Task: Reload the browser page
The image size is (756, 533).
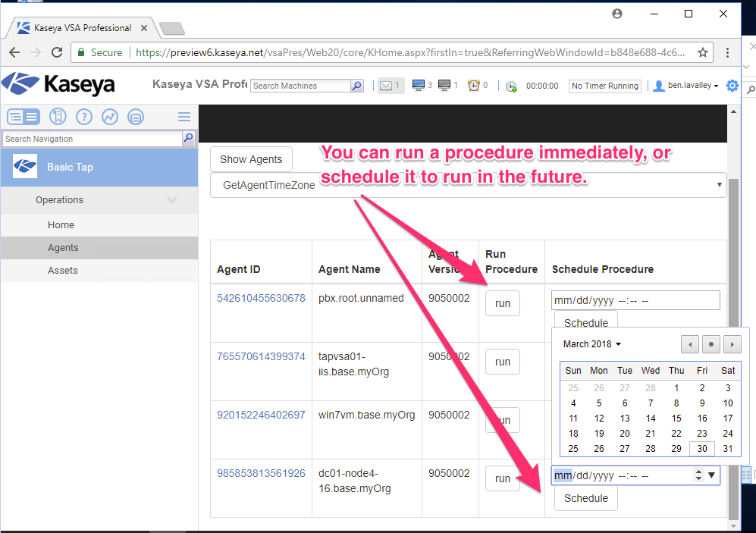Action: click(x=57, y=52)
